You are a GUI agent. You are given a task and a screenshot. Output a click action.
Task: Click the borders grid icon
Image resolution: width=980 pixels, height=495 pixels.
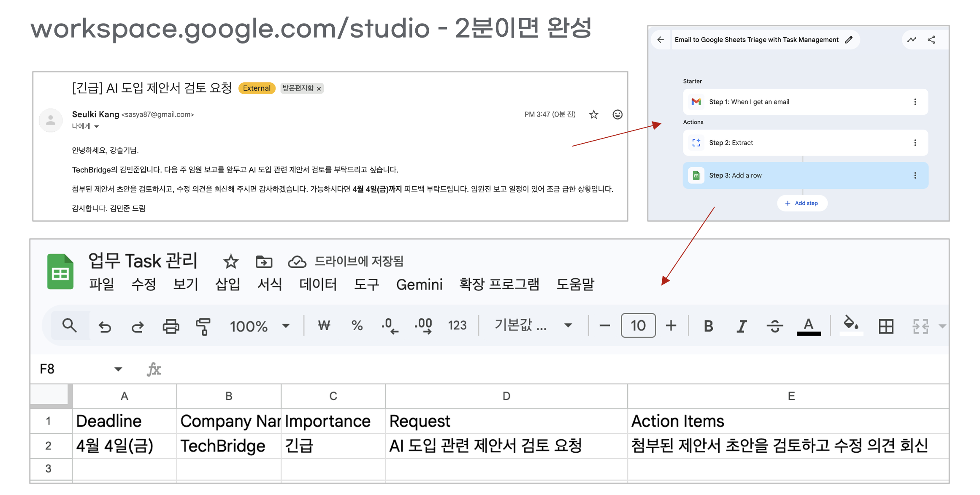[x=885, y=326]
